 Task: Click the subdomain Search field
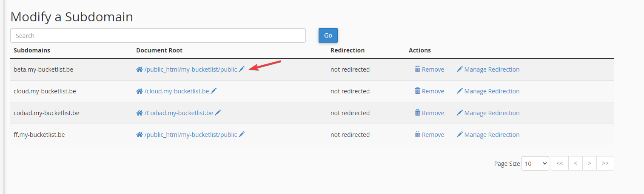point(158,36)
